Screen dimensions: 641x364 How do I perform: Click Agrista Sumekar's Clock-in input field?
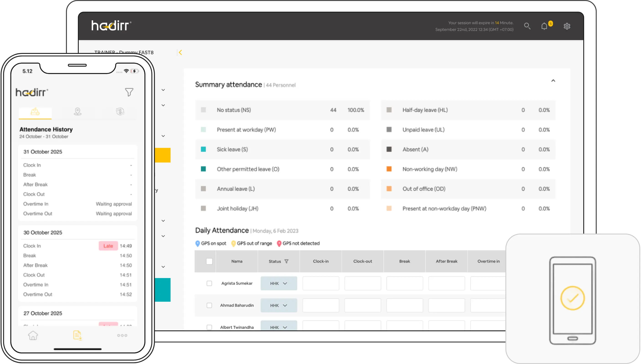click(321, 283)
